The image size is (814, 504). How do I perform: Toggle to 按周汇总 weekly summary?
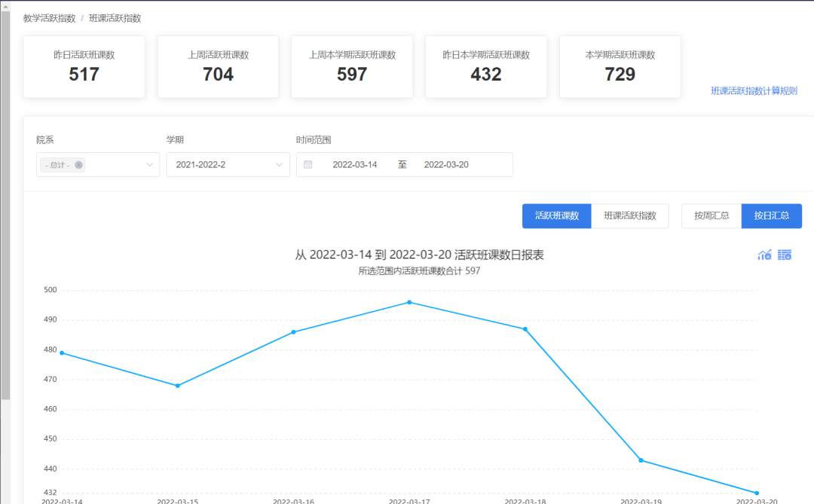tap(711, 215)
